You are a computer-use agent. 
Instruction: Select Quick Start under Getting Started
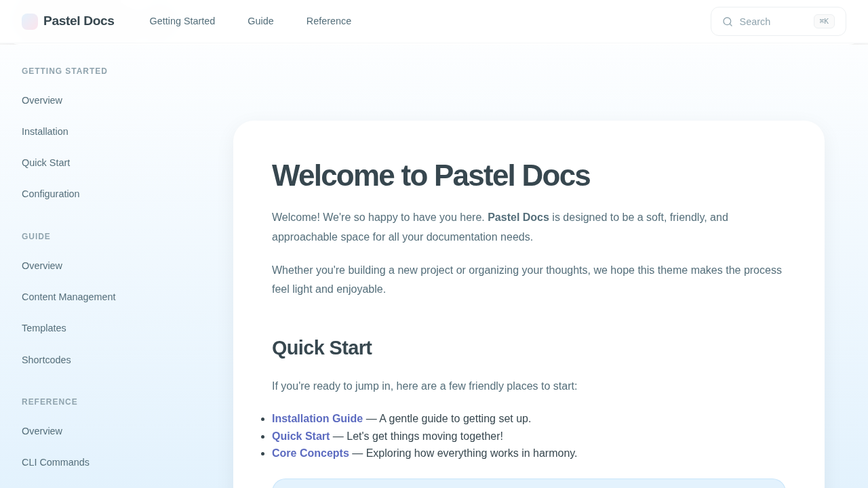tap(45, 163)
